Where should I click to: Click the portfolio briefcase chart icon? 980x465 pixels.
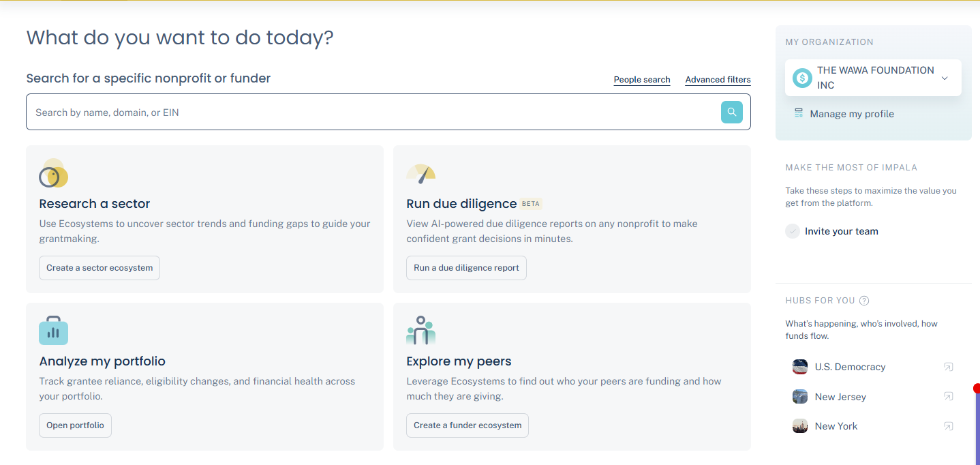click(53, 331)
